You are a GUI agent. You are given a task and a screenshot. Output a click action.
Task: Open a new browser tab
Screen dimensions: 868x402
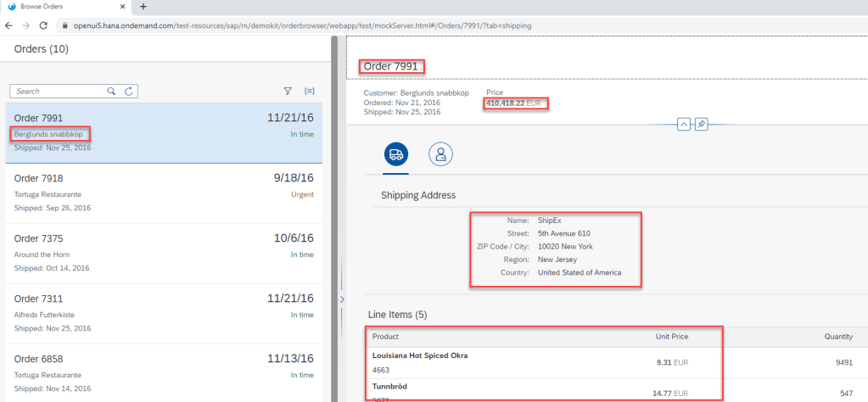coord(143,7)
